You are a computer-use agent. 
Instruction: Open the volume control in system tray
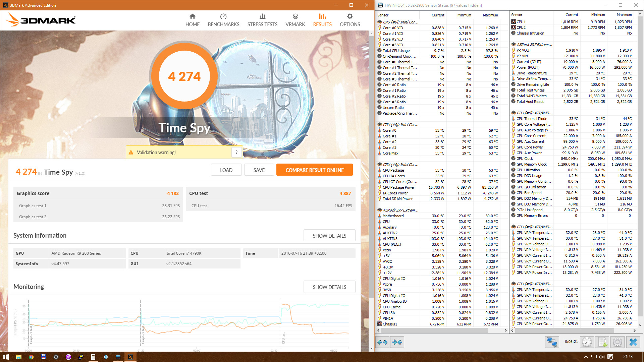(x=602, y=357)
